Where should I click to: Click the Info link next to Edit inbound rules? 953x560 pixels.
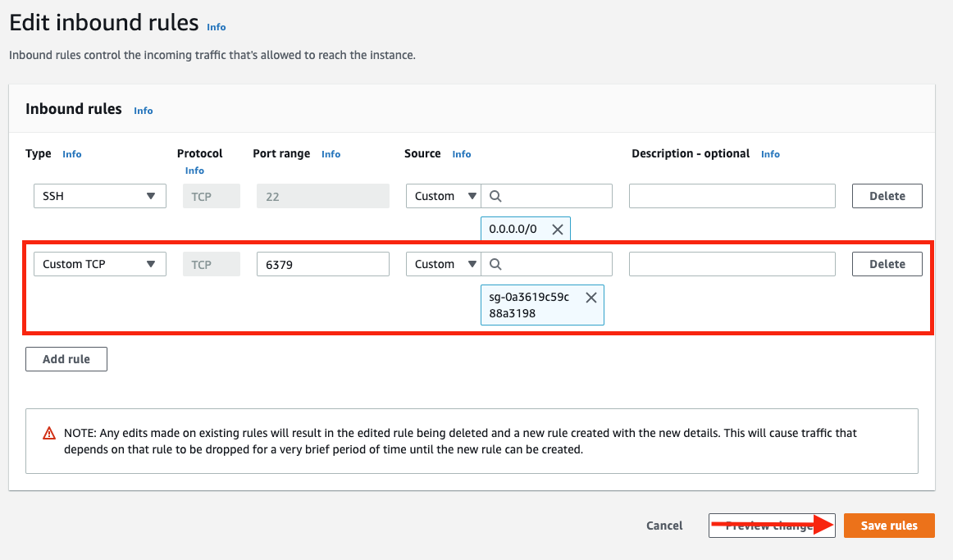pos(216,26)
